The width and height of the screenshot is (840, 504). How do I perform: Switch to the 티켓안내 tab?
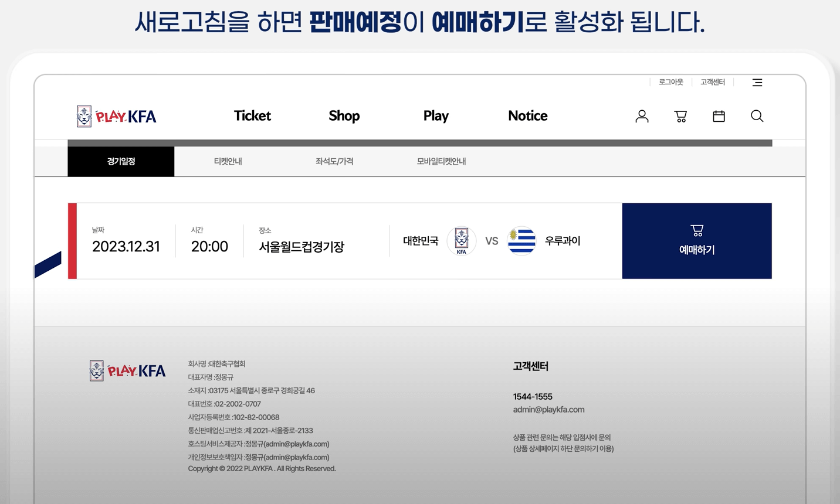228,161
